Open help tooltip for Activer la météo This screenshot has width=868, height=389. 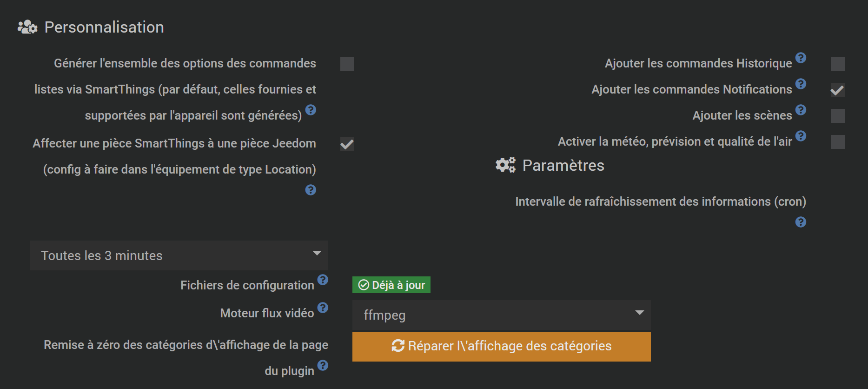[801, 136]
